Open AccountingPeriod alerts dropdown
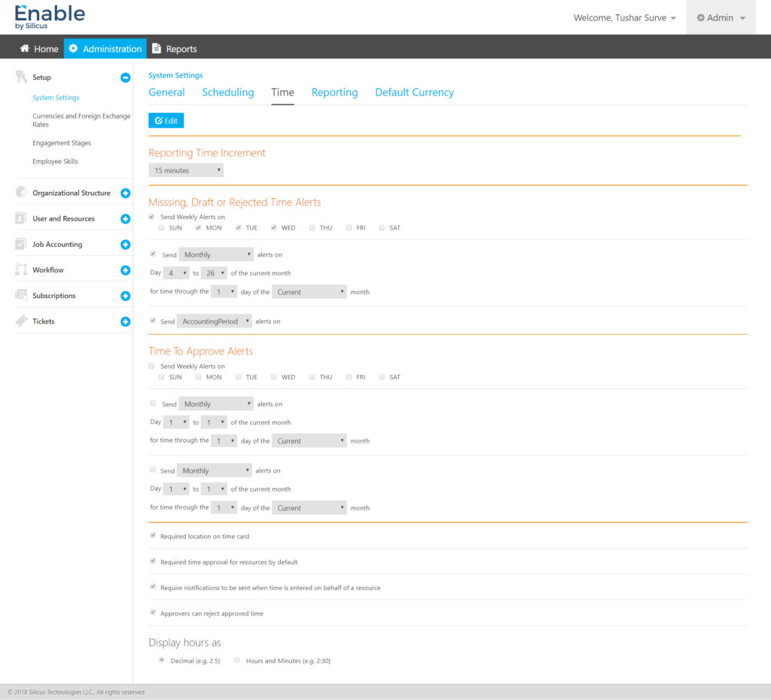This screenshot has width=771, height=700. point(215,321)
